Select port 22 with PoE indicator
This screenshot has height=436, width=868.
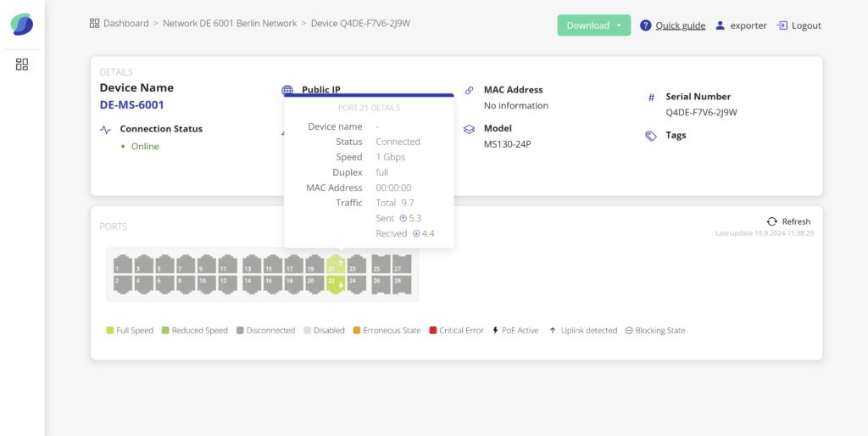(x=336, y=284)
